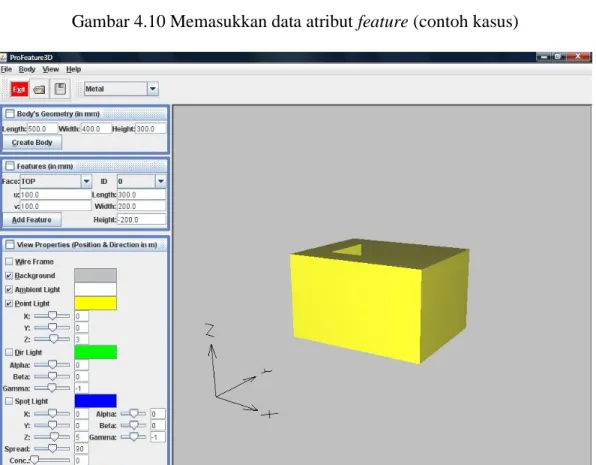Open the feature ID dropdown
Viewport: 596px width, 465px height.
tap(160, 181)
